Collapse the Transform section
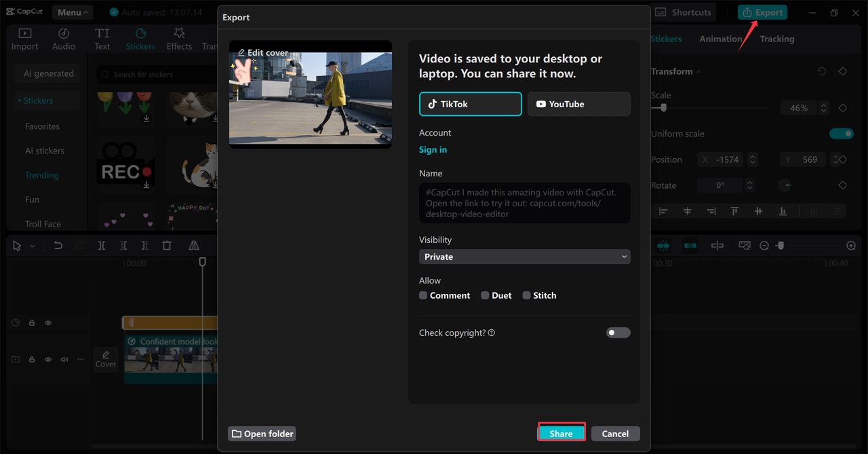The width and height of the screenshot is (868, 454). [x=698, y=72]
